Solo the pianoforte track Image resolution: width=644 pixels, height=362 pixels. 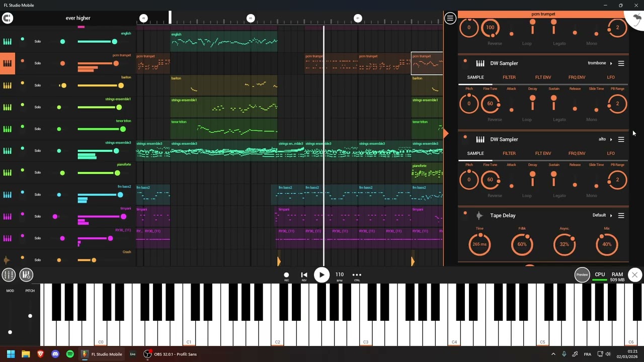pos(38,172)
